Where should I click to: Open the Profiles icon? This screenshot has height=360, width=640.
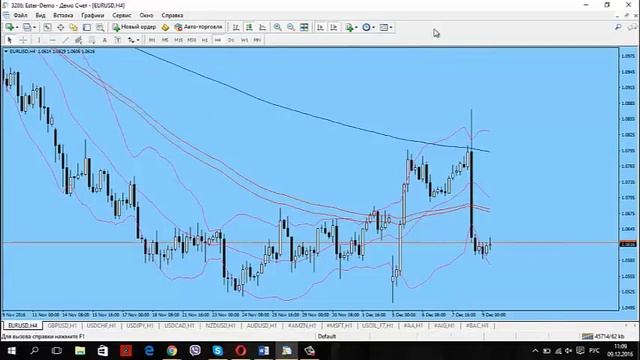coord(27,27)
